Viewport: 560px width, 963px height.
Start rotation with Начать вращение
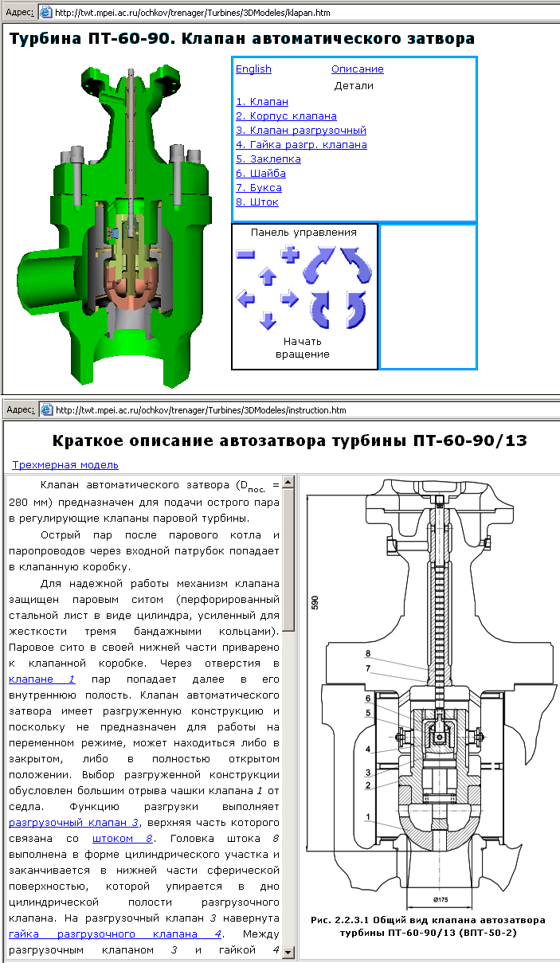click(x=303, y=347)
